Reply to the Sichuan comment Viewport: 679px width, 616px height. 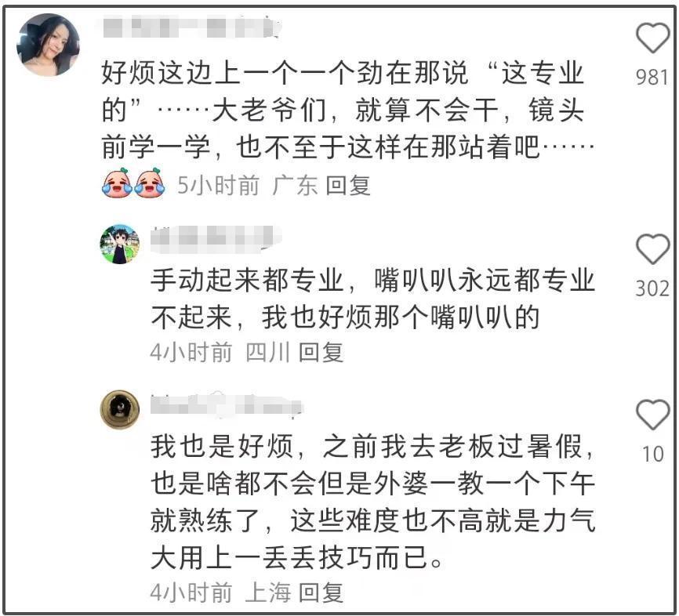tap(321, 352)
